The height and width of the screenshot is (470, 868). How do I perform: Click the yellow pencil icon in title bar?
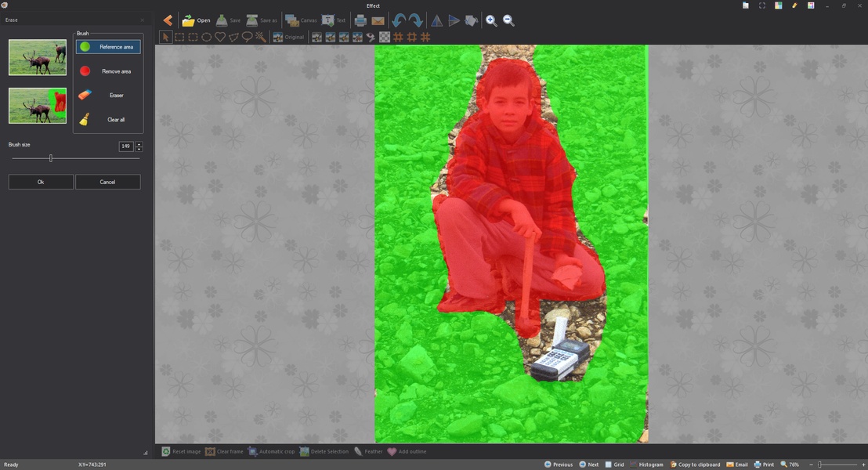(794, 5)
